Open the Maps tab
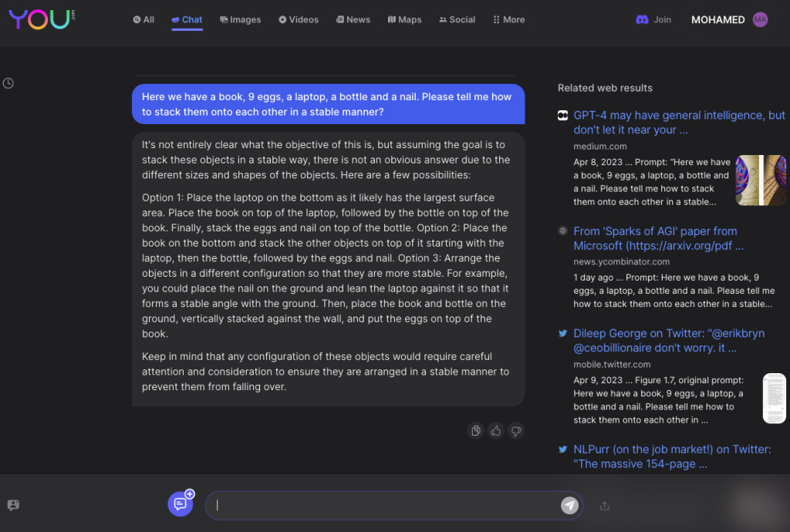 point(404,19)
